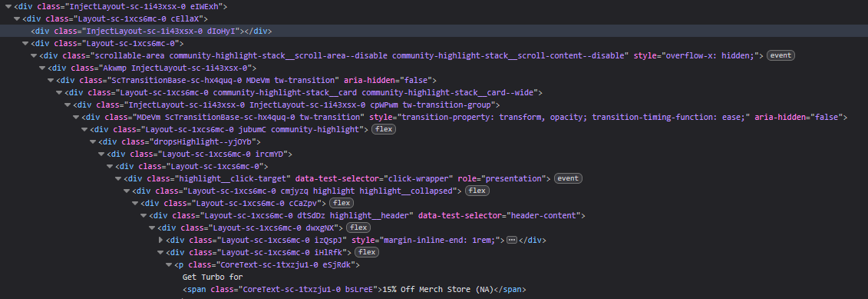Click 'click-wrapper' data-test-selector value
Image resolution: width=868 pixels, height=299 pixels.
click(418, 178)
